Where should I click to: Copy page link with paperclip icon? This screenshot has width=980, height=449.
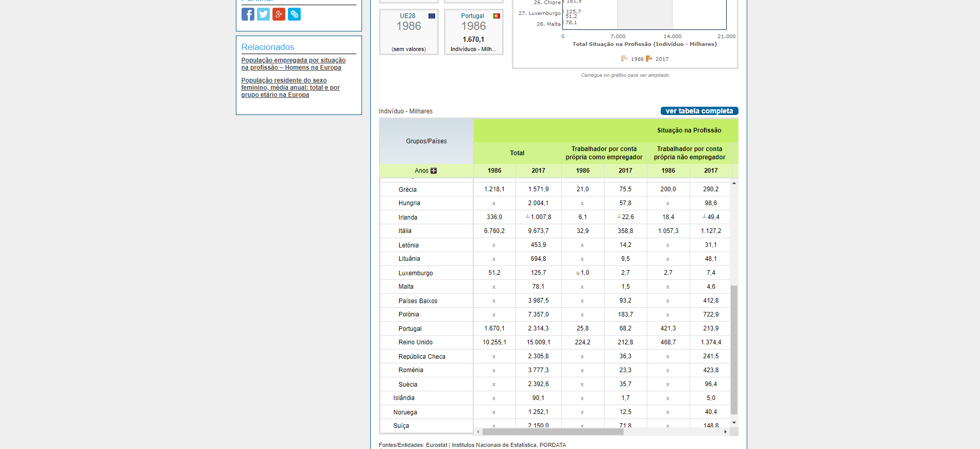tap(294, 14)
